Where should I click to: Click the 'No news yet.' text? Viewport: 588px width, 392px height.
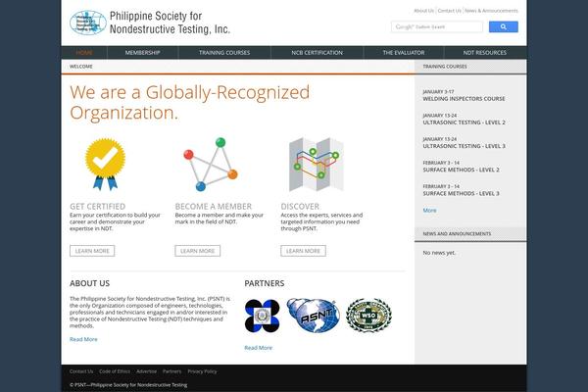(x=439, y=253)
